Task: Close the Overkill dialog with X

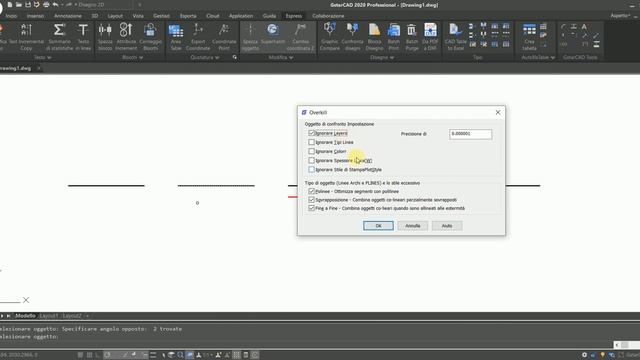Action: tap(498, 112)
